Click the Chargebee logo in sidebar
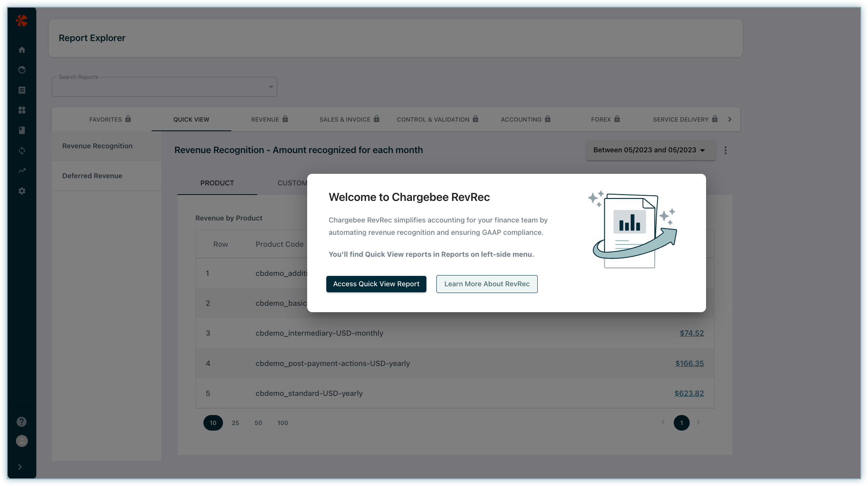 tap(22, 20)
